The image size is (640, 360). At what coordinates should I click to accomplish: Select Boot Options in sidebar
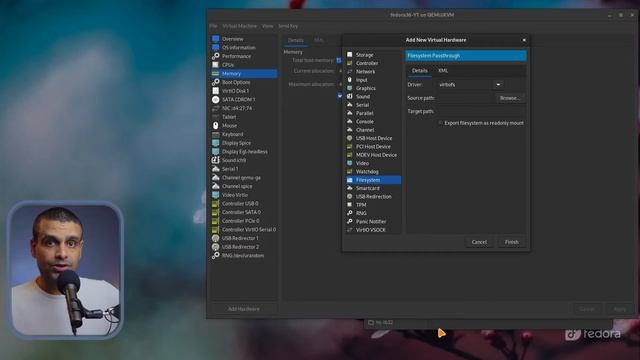tap(244, 82)
